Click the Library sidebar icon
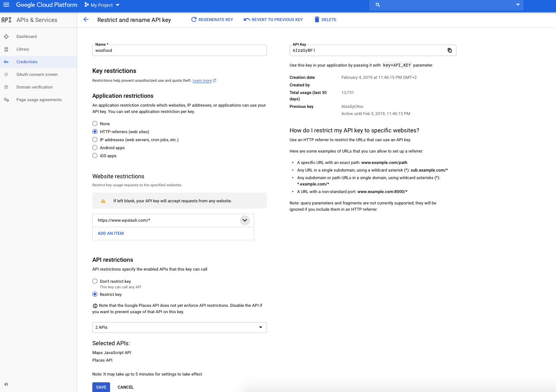This screenshot has height=392, width=556. pyautogui.click(x=6, y=49)
